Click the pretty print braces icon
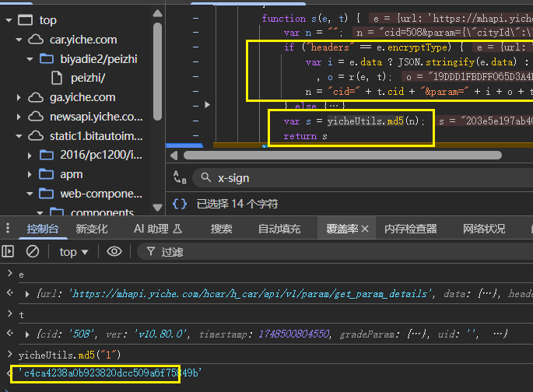The height and width of the screenshot is (392, 533). pyautogui.click(x=180, y=204)
